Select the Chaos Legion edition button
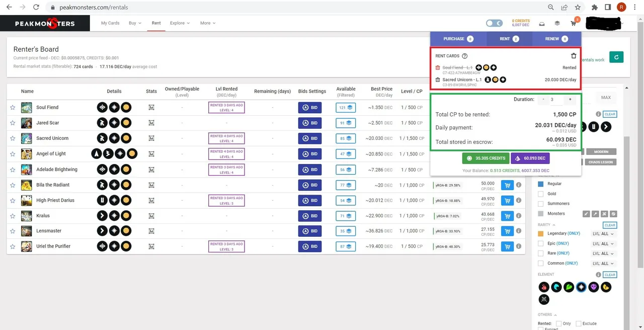The width and height of the screenshot is (644, 330). coord(601,162)
